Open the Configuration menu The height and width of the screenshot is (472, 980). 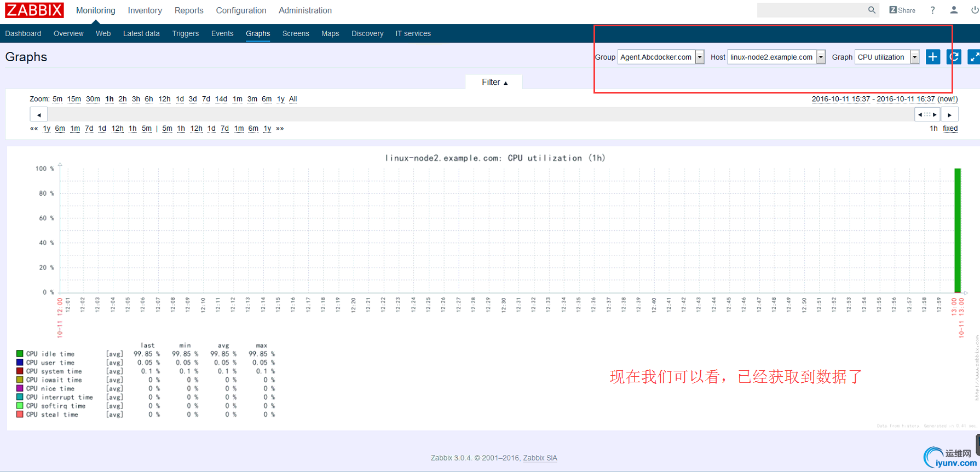pyautogui.click(x=241, y=10)
